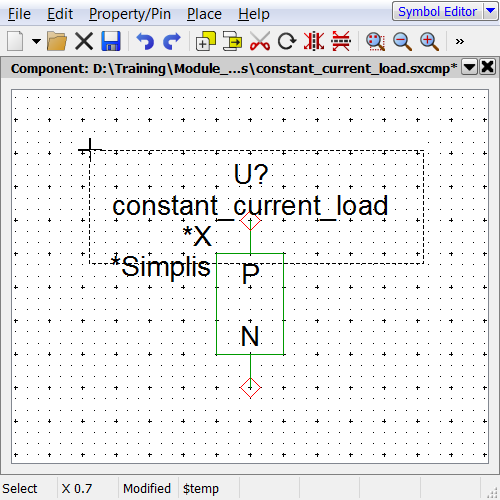Select the top red pin diamond
The width and height of the screenshot is (500, 500).
tap(250, 220)
